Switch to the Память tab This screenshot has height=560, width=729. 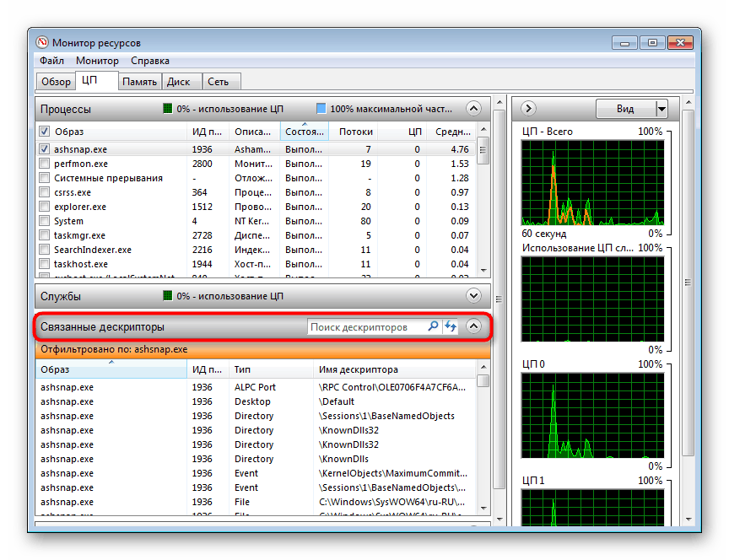pyautogui.click(x=139, y=81)
